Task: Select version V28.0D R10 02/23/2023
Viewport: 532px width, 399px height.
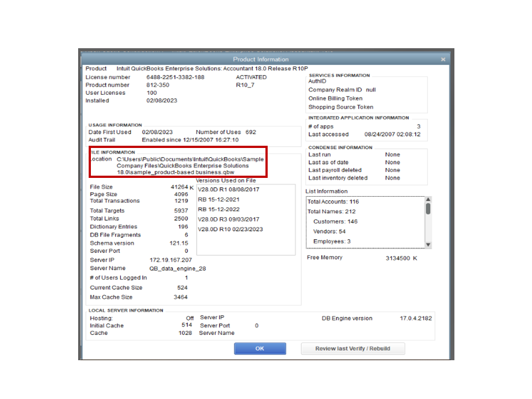Action: click(231, 229)
